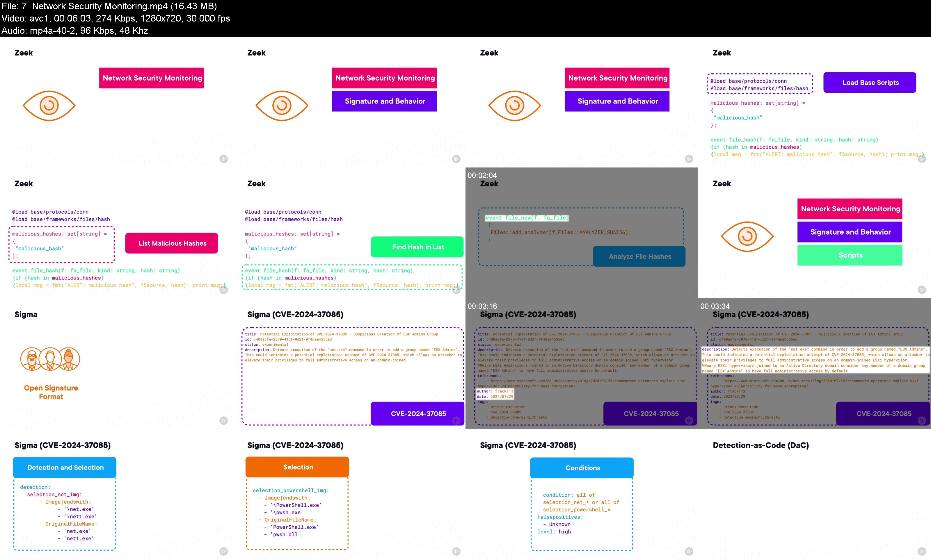Click the pink "List Malicious Hashes" label
The height and width of the screenshot is (560, 931).
pyautogui.click(x=172, y=243)
